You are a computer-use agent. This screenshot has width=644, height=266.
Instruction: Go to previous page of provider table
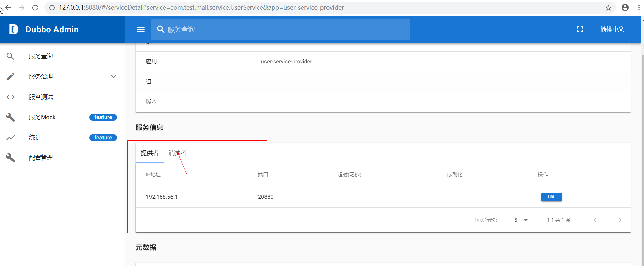(595, 220)
